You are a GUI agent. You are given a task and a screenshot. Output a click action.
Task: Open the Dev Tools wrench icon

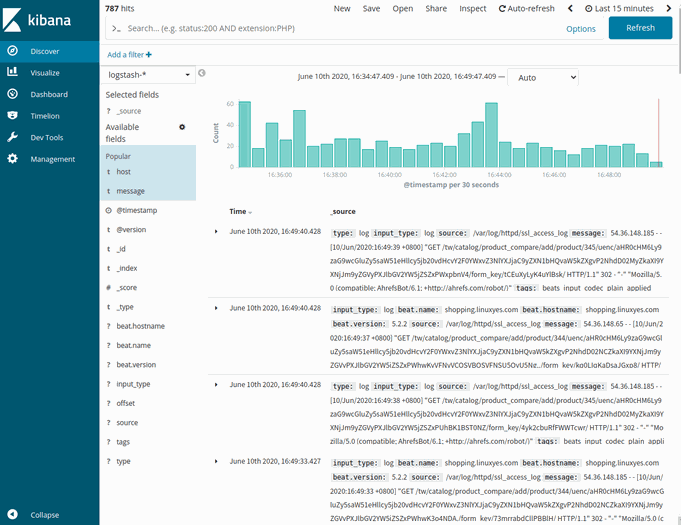(x=13, y=137)
